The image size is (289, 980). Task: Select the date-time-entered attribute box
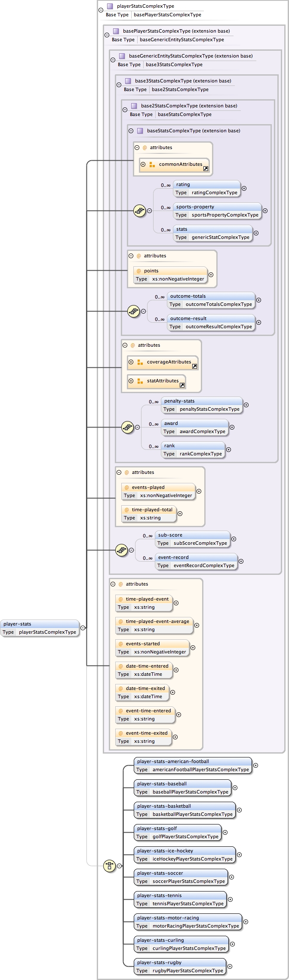click(144, 670)
